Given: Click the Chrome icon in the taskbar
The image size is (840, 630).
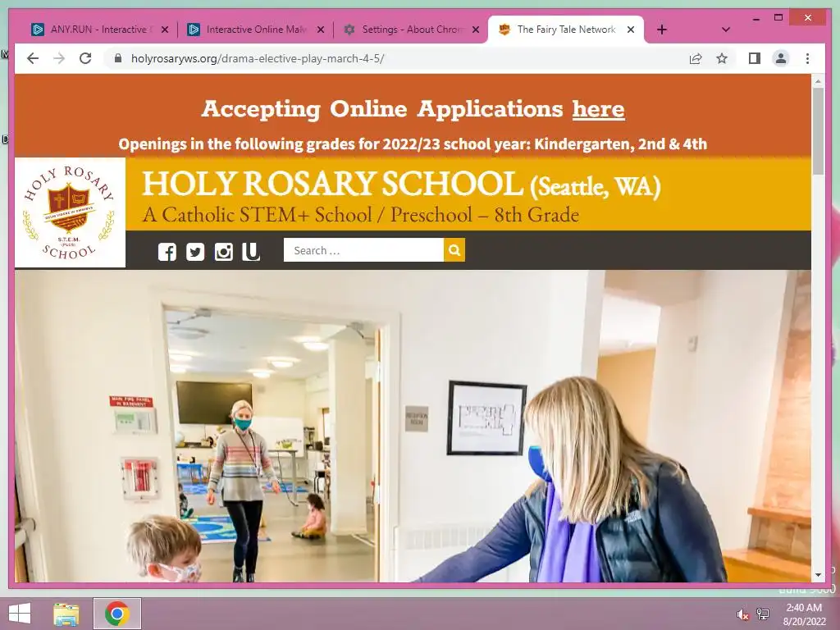Looking at the screenshot, I should tap(117, 614).
